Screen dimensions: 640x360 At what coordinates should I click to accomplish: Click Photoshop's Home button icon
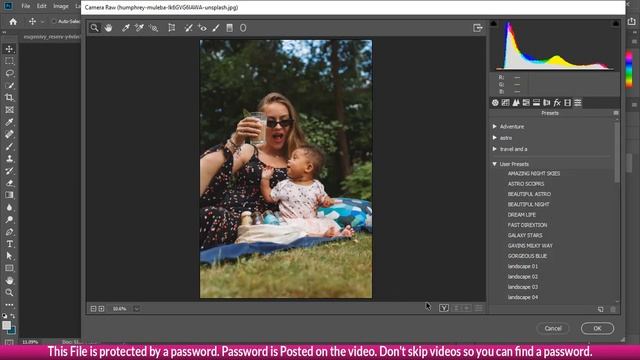(13, 21)
